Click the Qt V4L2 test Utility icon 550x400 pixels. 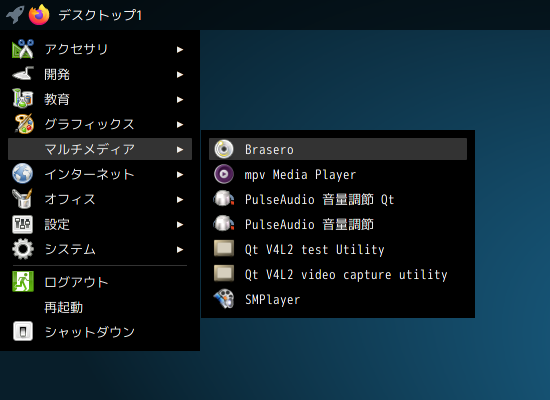[224, 248]
